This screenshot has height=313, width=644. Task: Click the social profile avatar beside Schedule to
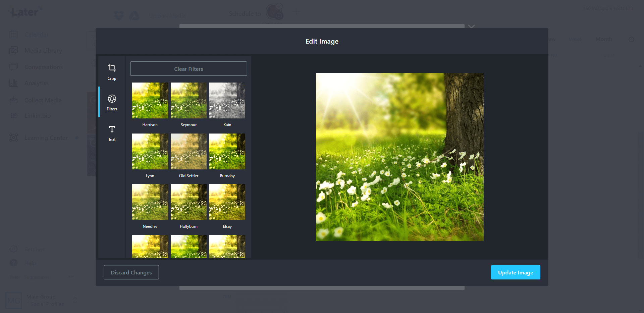(274, 12)
